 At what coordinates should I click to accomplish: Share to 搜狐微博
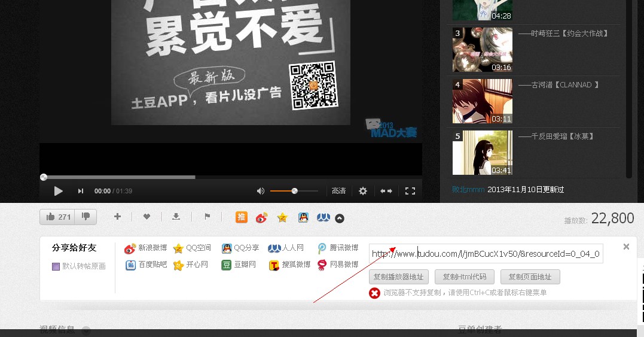289,265
